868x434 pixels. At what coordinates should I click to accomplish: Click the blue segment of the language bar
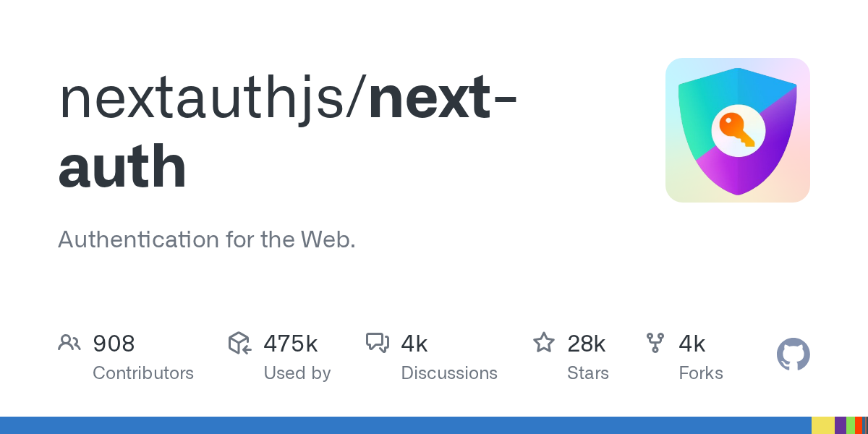[405, 425]
